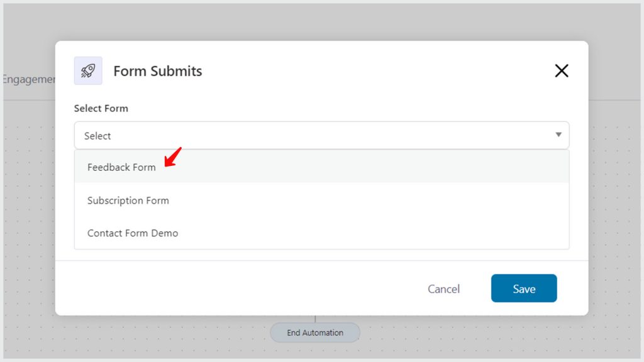This screenshot has width=644, height=362.
Task: Save the selected form
Action: (524, 288)
